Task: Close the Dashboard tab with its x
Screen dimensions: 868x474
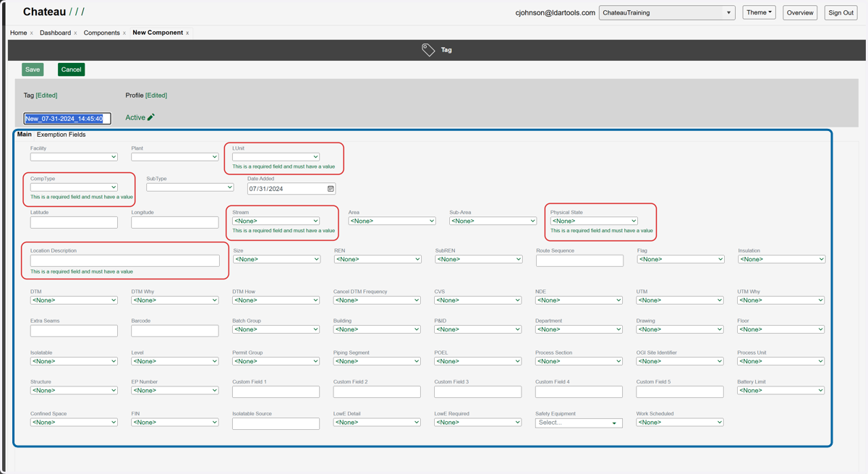Action: (75, 33)
